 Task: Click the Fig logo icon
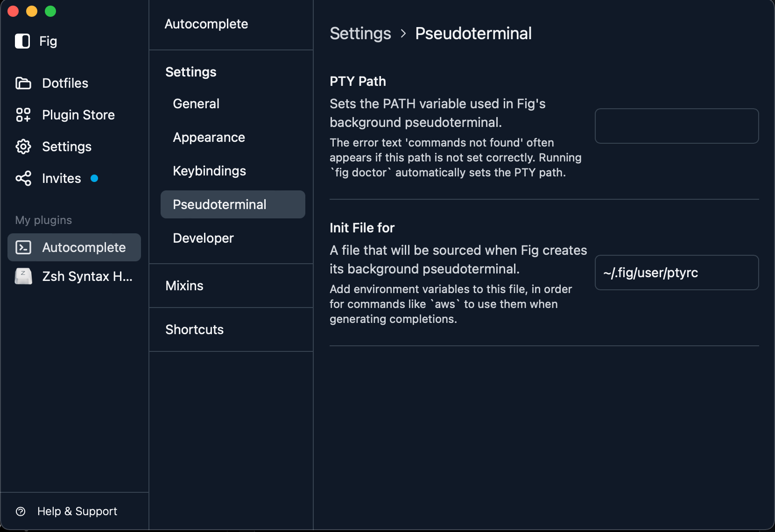point(22,41)
